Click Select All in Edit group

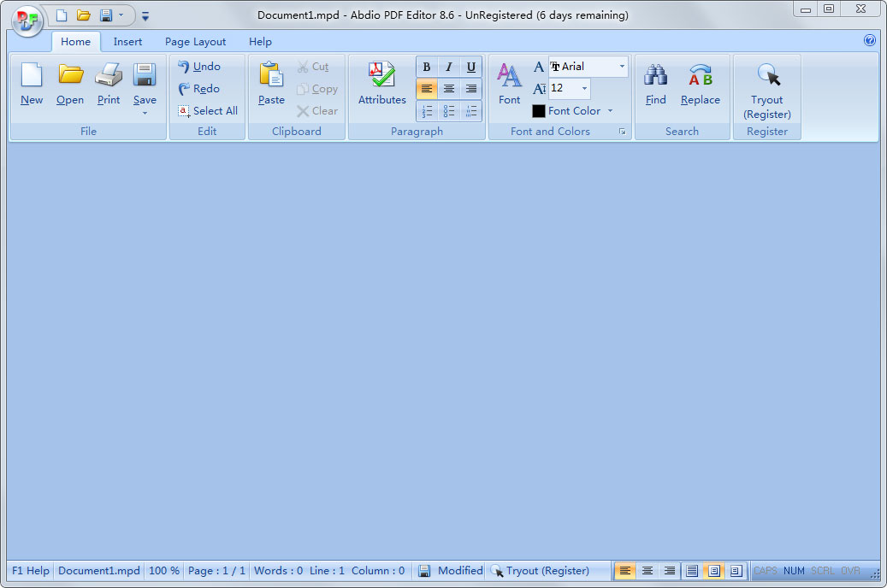tap(208, 111)
